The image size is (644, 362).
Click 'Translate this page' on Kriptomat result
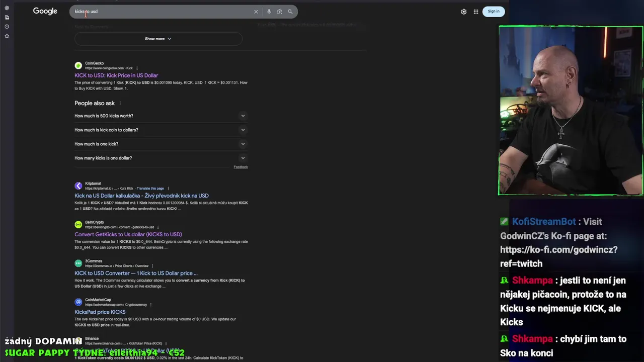tap(150, 189)
